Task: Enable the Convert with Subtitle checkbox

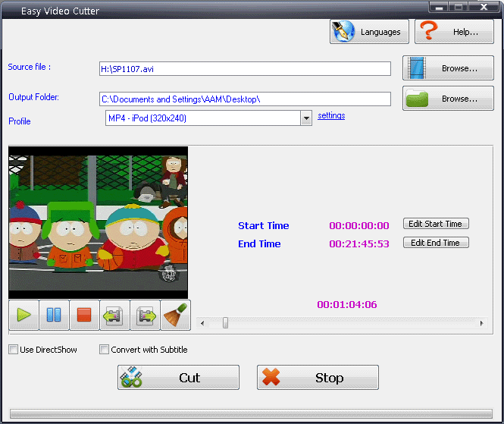Action: (104, 350)
